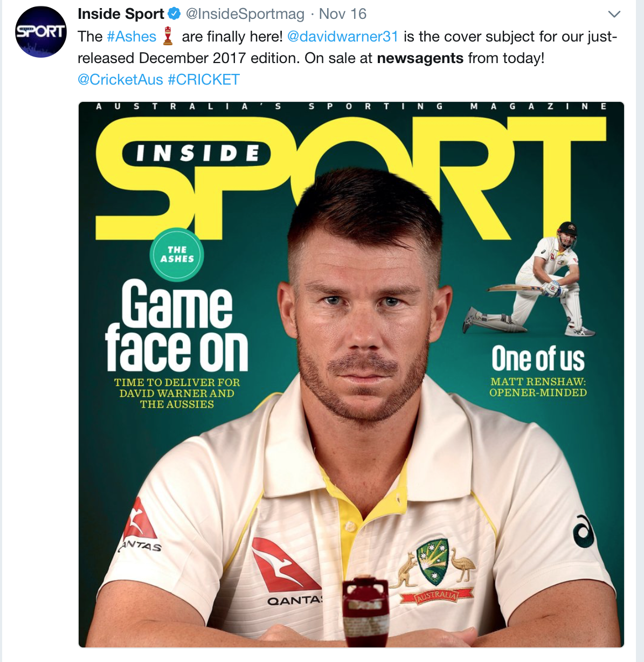Click the bold newsagents word
Screen dimensions: 644x662
420,58
